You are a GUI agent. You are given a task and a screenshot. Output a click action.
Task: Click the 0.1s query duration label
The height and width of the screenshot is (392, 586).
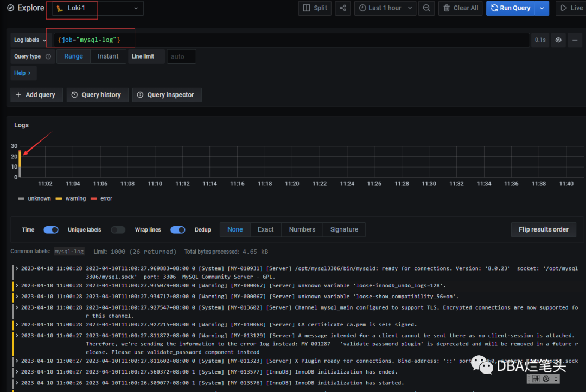coord(540,40)
